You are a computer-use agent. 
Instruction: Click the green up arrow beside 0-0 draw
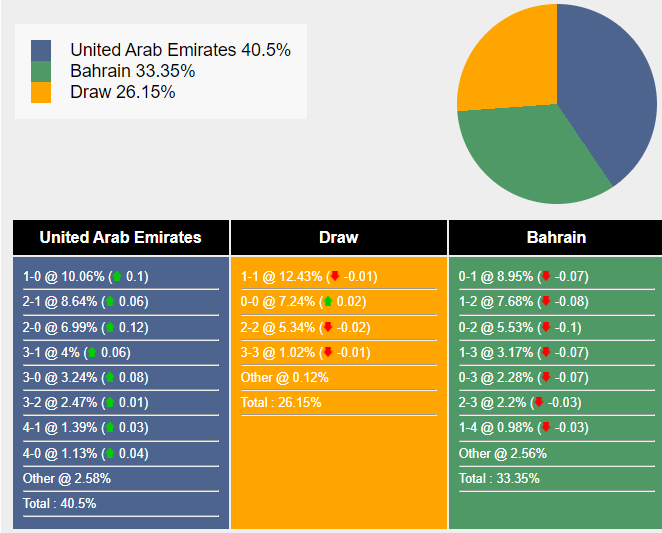click(328, 302)
